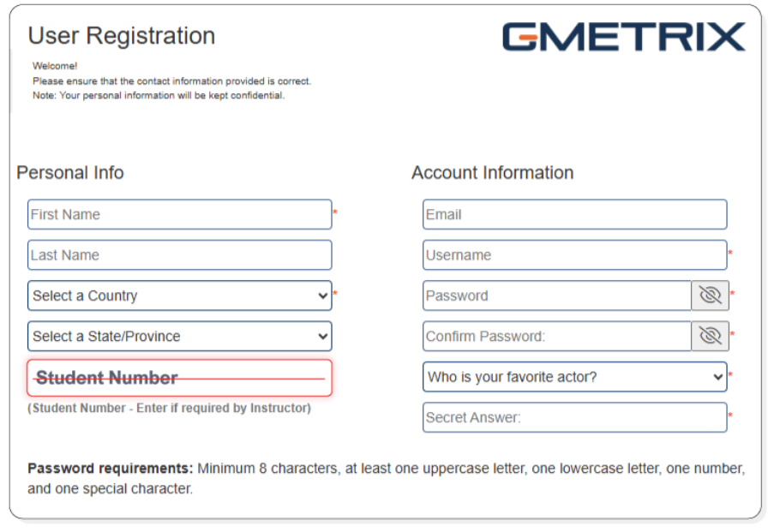Click the crossed-out Student Number field
The height and width of the screenshot is (532, 774).
178,376
